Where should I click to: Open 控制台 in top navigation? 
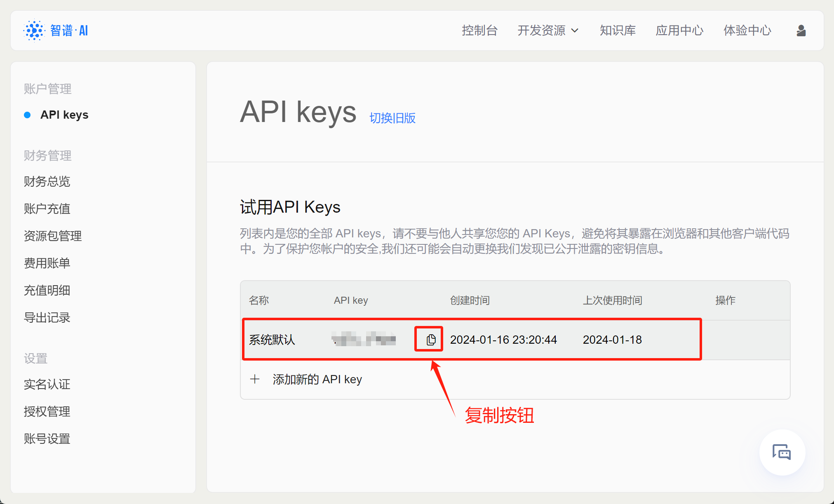point(479,30)
